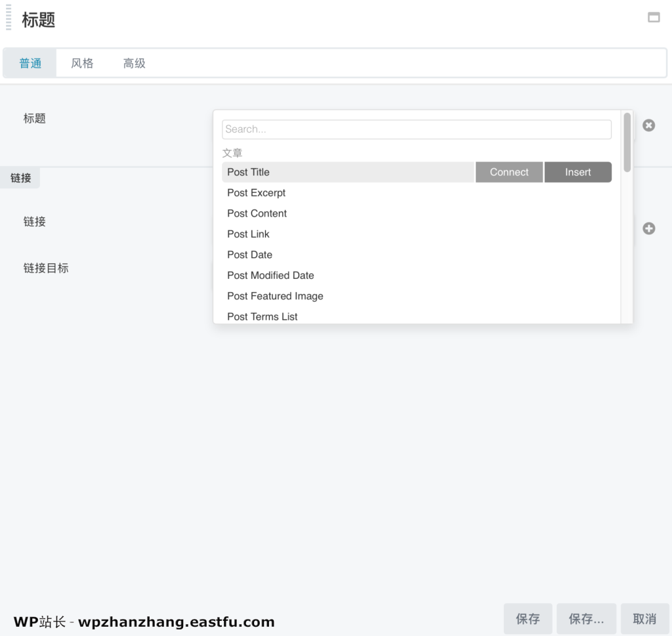
Task: Select Post Title from the list
Action: point(249,172)
